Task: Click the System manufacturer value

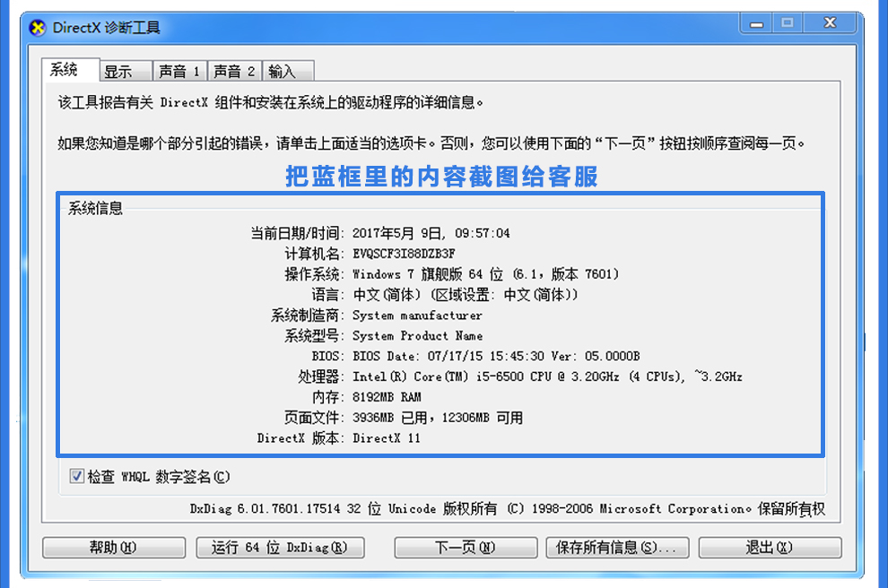Action: 417,316
